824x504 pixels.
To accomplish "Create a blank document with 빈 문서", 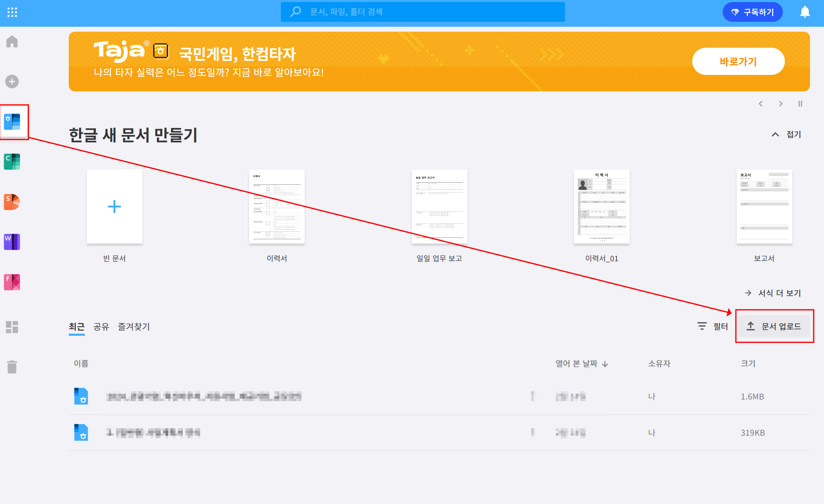I will pos(114,207).
